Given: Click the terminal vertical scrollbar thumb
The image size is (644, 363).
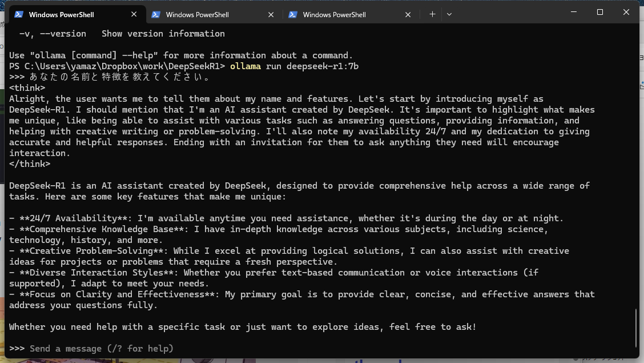Looking at the screenshot, I should (636, 329).
